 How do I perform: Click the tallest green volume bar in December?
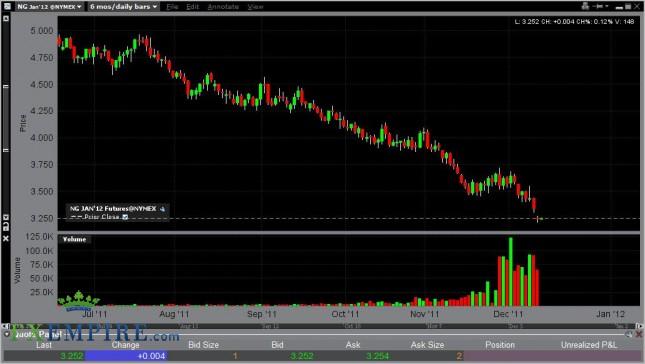(x=511, y=271)
